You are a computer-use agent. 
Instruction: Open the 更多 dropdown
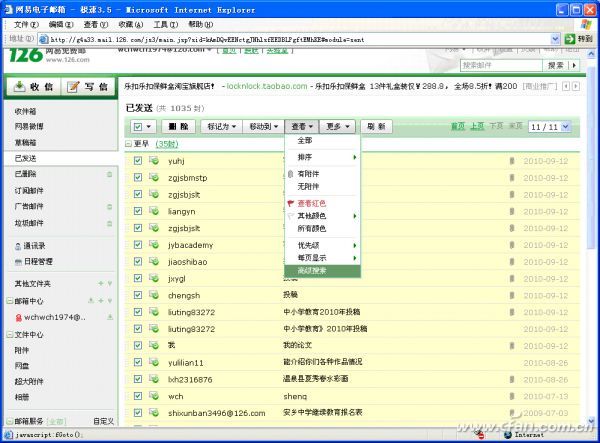click(338, 127)
